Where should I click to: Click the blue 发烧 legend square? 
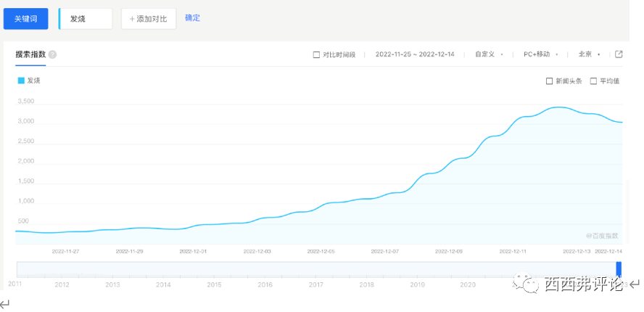click(20, 81)
